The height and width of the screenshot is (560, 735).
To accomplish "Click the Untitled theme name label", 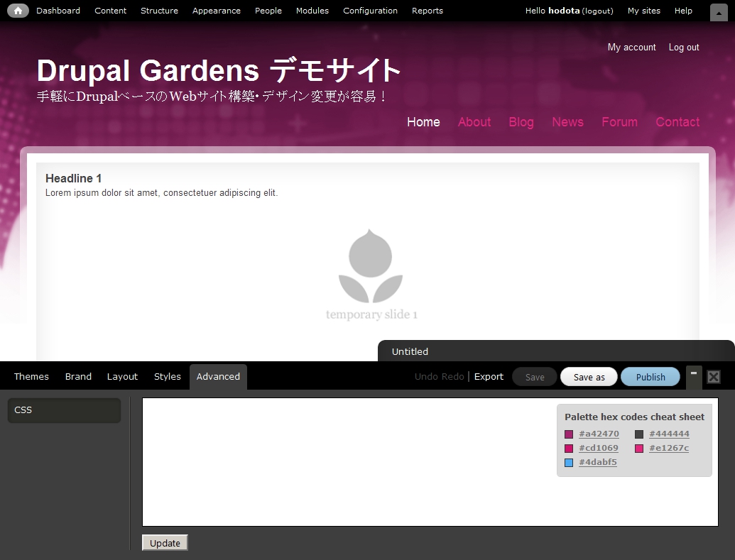I will click(410, 351).
